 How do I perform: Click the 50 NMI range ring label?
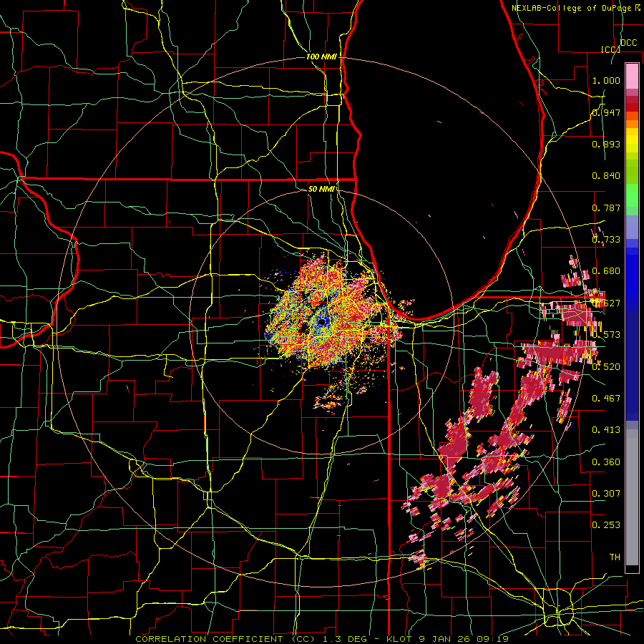pos(321,189)
